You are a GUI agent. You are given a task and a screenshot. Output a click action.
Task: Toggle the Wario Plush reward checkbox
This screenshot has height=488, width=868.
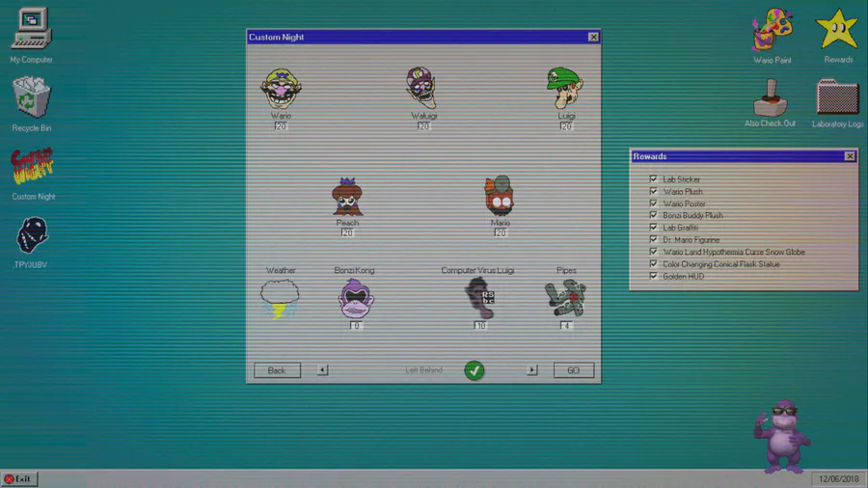[653, 191]
